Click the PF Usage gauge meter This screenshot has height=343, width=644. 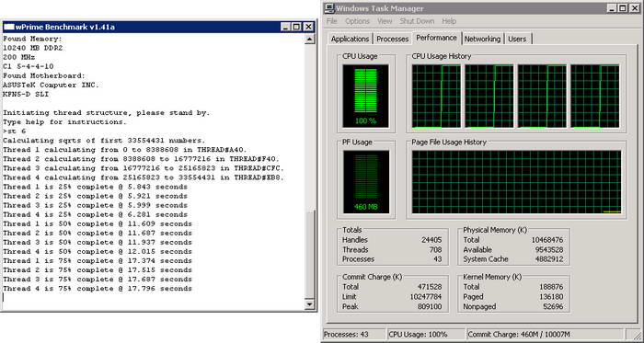click(x=365, y=182)
